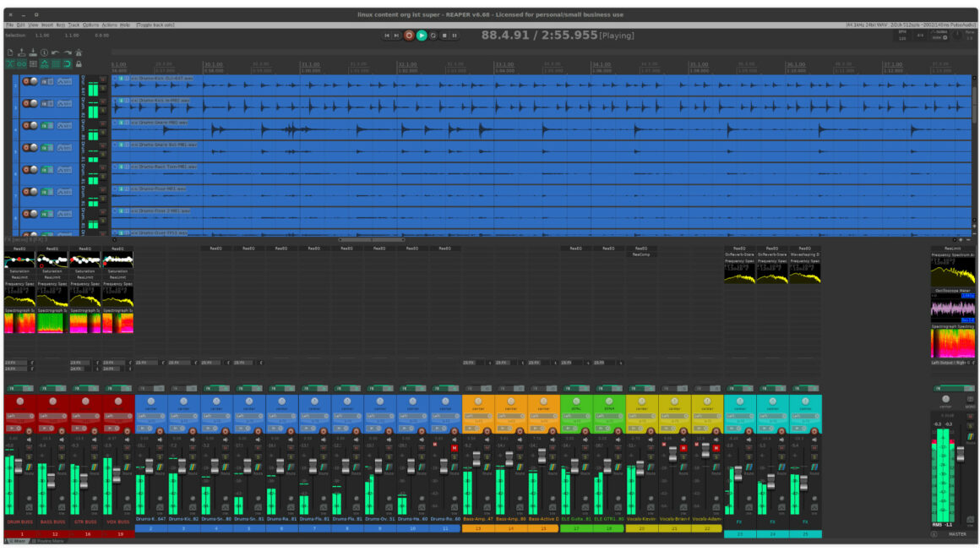
Task: Click the master channel volume fader
Action: (x=960, y=454)
